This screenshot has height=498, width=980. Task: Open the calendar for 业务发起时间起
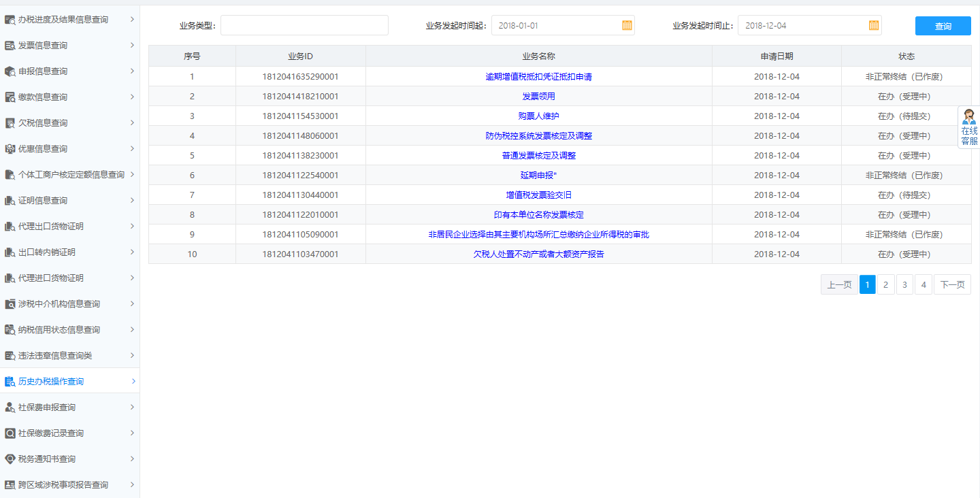[x=628, y=24]
